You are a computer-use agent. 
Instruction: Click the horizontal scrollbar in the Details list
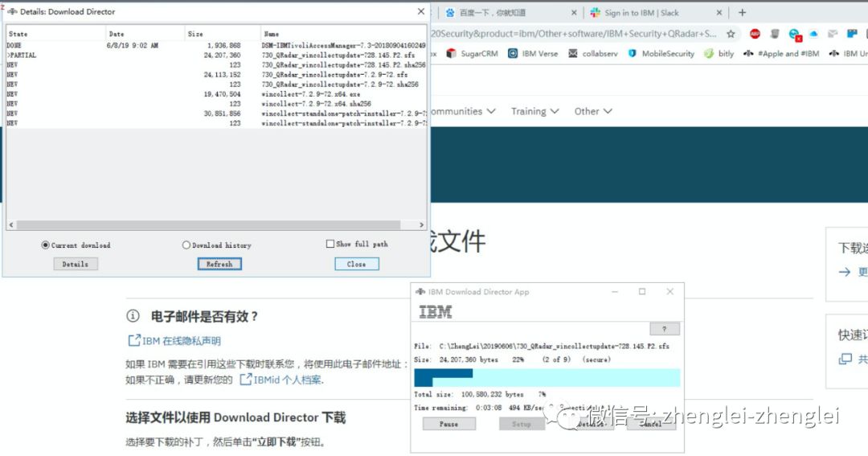click(208, 225)
